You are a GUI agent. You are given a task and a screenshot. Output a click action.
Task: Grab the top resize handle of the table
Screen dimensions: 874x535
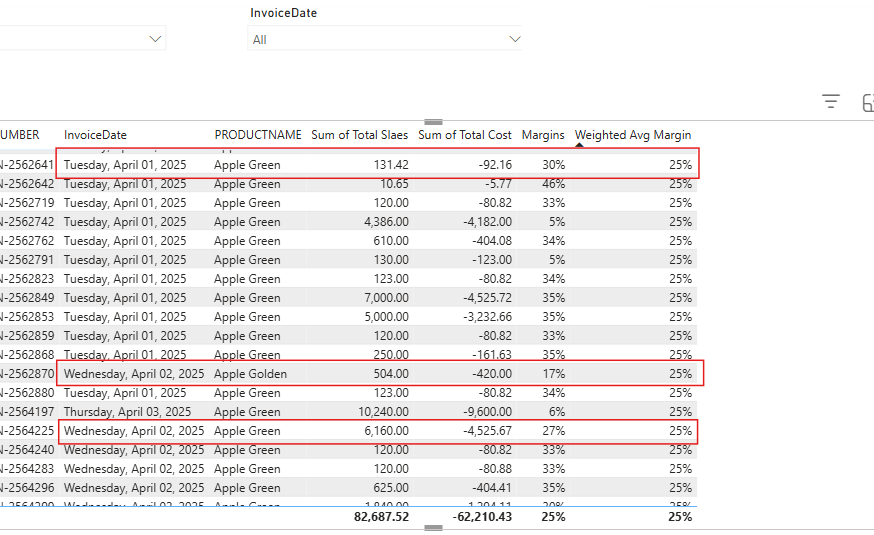point(433,122)
